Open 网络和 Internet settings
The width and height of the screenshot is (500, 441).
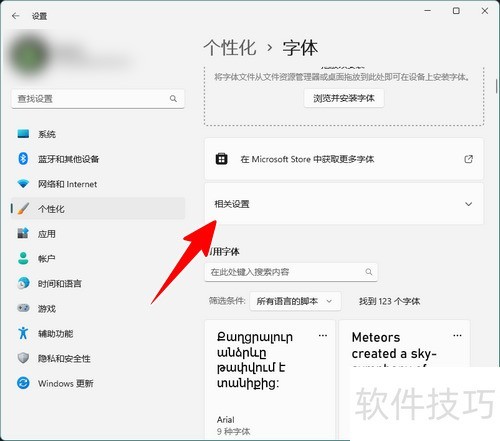point(98,184)
